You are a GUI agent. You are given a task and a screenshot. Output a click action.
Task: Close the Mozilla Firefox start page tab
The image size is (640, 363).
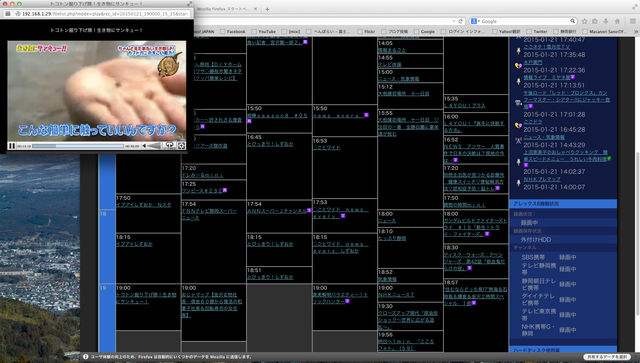[256, 9]
